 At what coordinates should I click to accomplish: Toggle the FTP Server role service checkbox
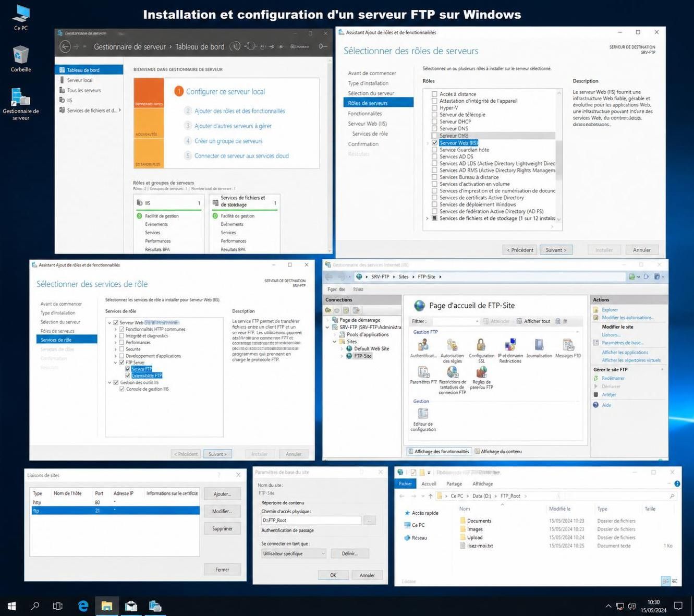(x=121, y=363)
